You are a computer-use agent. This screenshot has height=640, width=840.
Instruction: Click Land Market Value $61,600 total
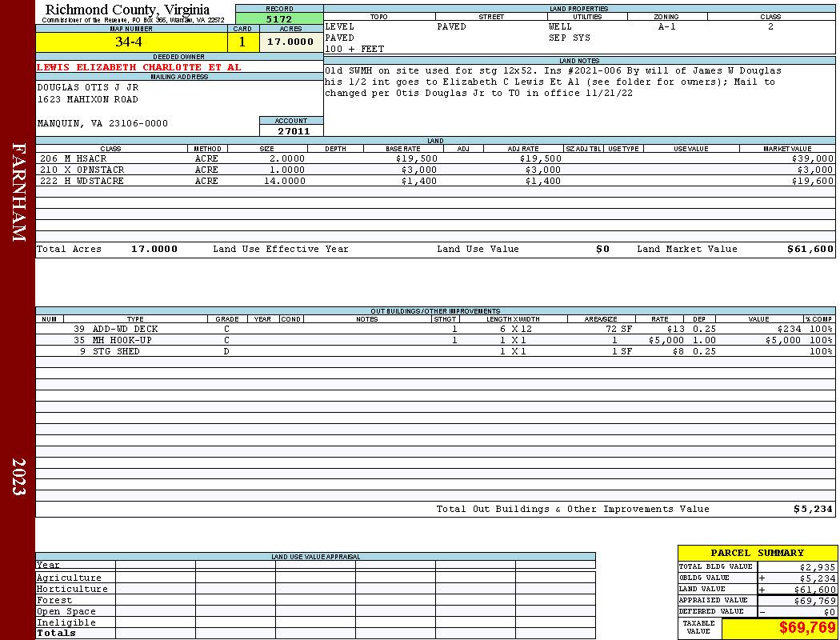point(810,249)
